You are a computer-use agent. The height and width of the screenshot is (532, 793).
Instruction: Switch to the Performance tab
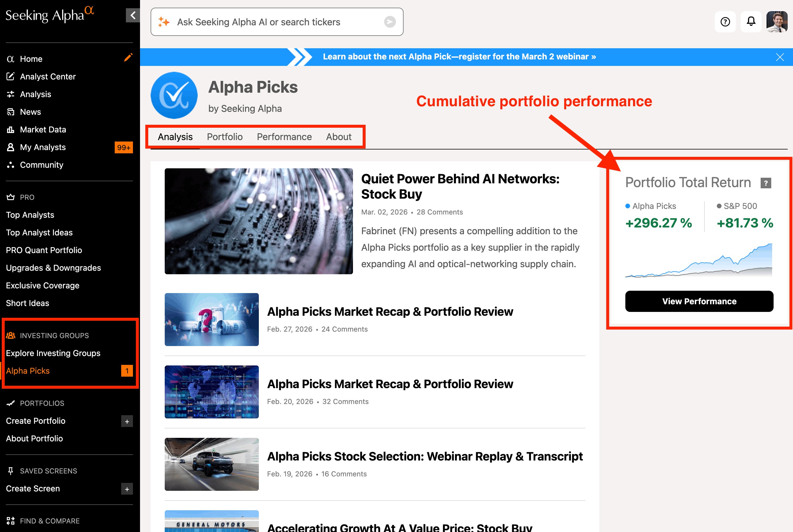tap(284, 137)
